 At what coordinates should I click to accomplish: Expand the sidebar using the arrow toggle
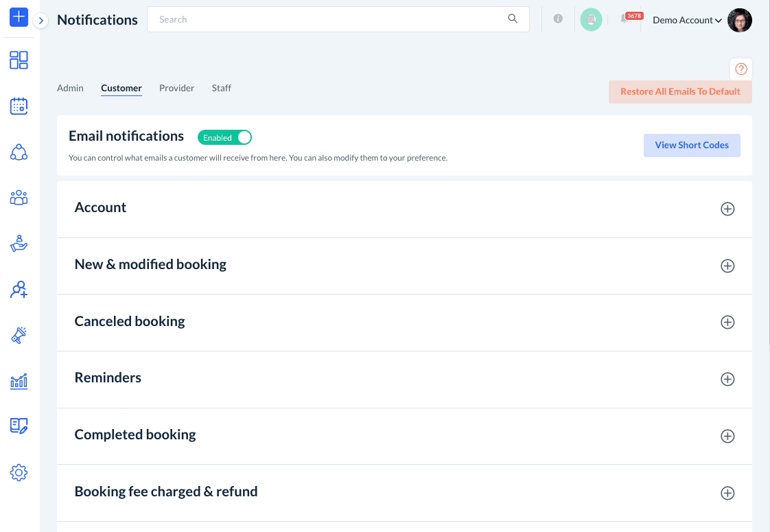(x=41, y=21)
